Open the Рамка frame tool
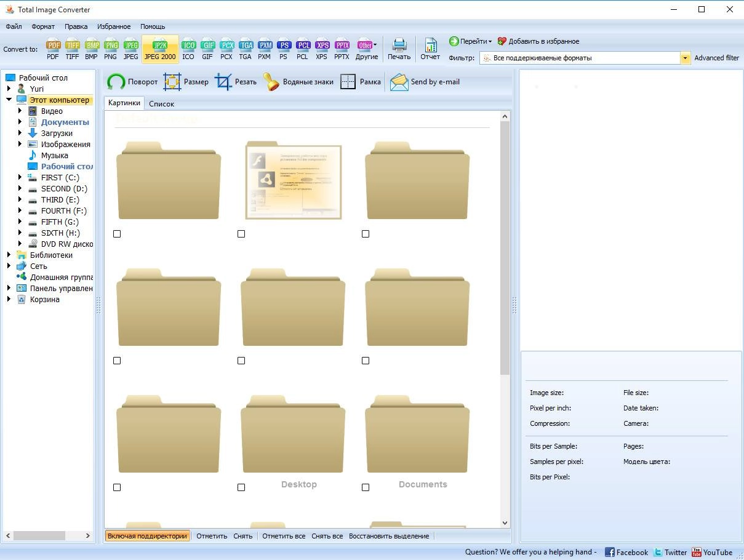 point(361,82)
